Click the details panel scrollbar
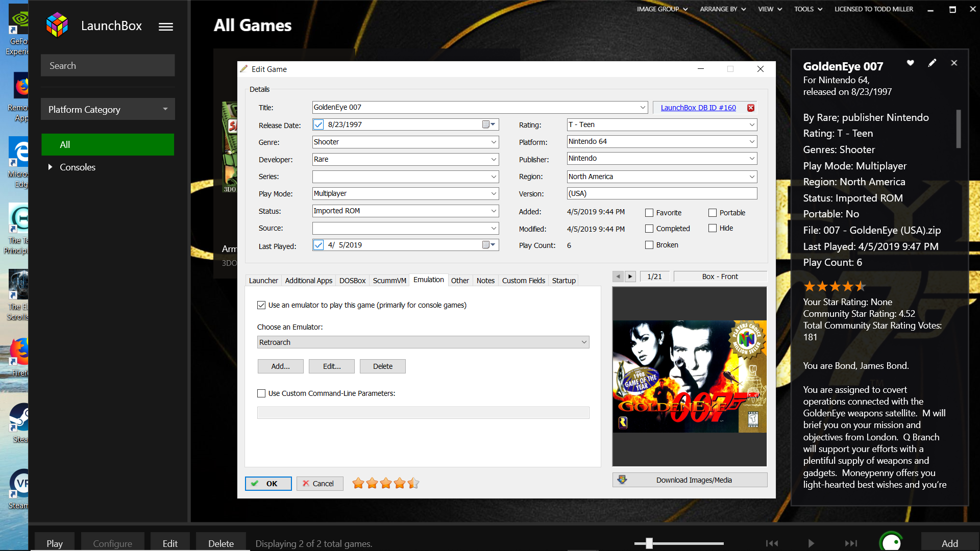Viewport: 980px width, 551px height. [x=959, y=129]
